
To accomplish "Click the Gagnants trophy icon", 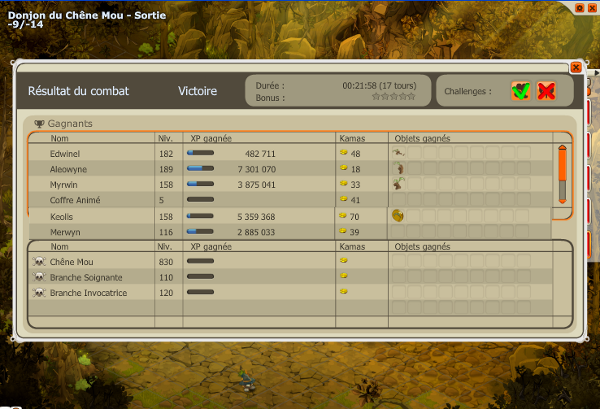I will 39,124.
